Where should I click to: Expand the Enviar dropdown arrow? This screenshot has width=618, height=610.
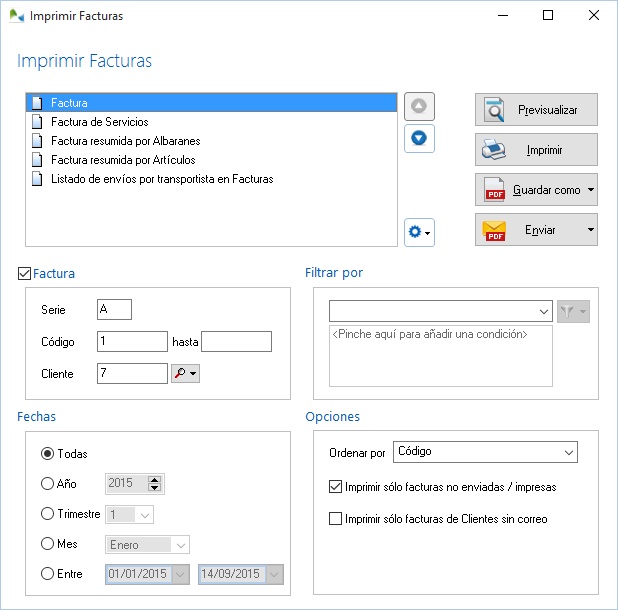pyautogui.click(x=591, y=229)
